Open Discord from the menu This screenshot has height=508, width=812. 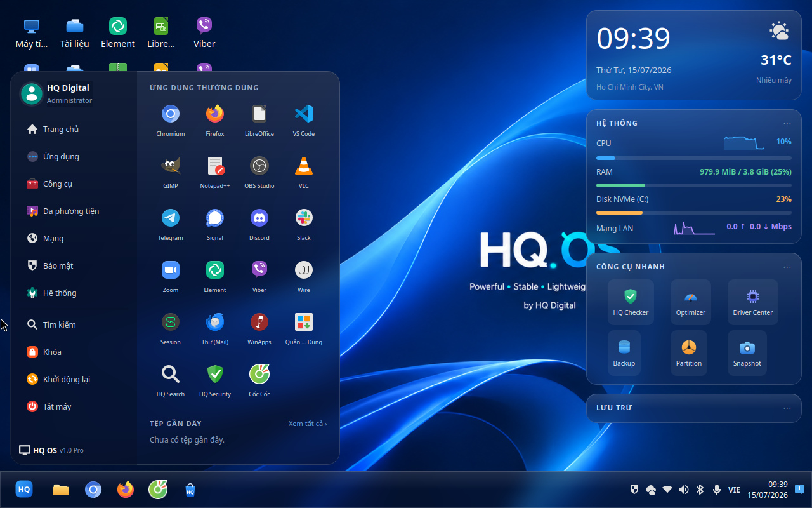(x=259, y=225)
